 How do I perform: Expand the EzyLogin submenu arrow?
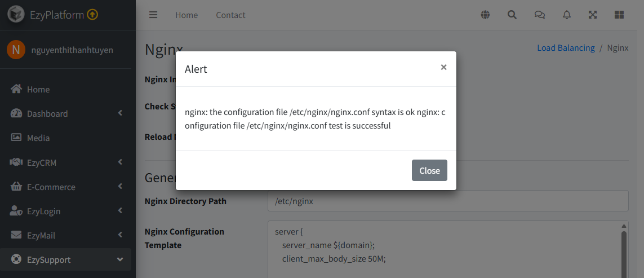pos(120,210)
